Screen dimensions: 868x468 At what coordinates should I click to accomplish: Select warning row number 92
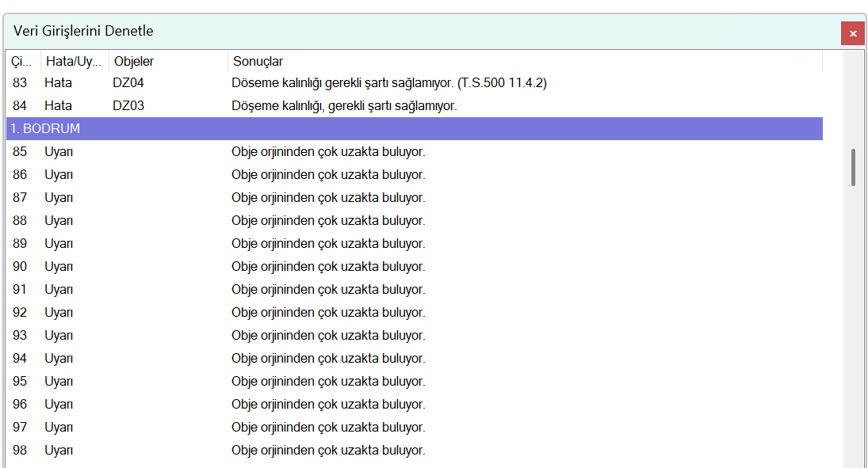415,313
